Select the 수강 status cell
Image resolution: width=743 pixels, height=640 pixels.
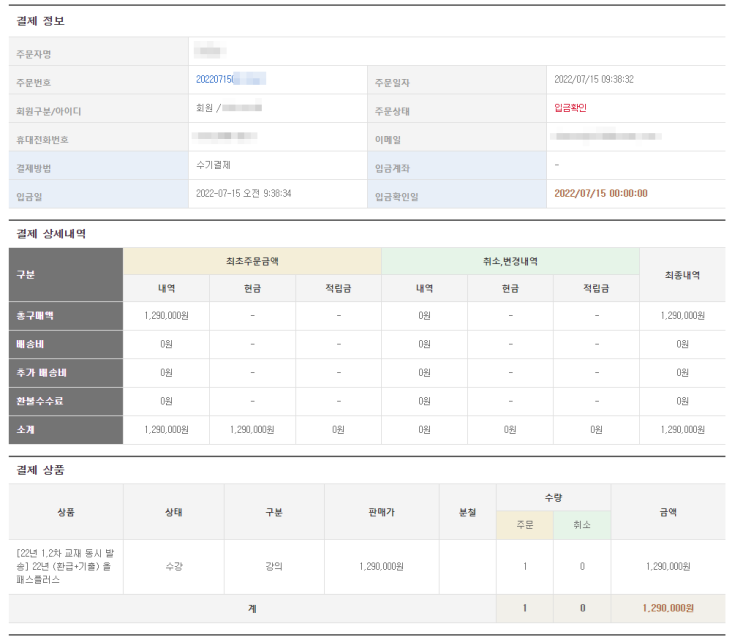(174, 567)
